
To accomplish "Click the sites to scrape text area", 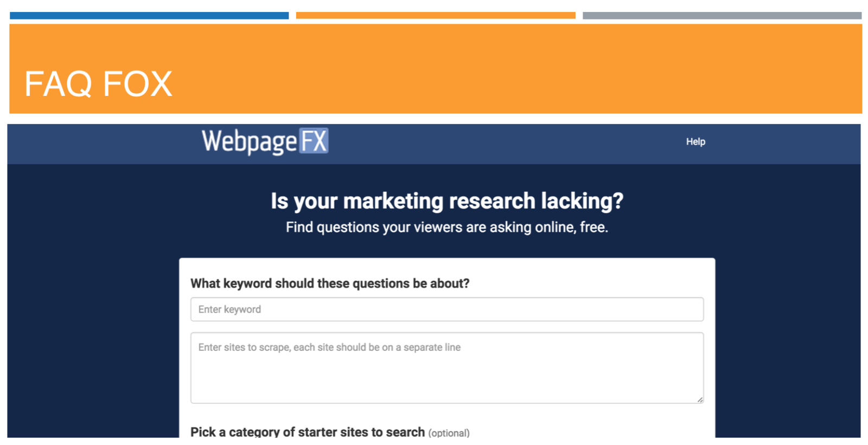I will (x=447, y=368).
